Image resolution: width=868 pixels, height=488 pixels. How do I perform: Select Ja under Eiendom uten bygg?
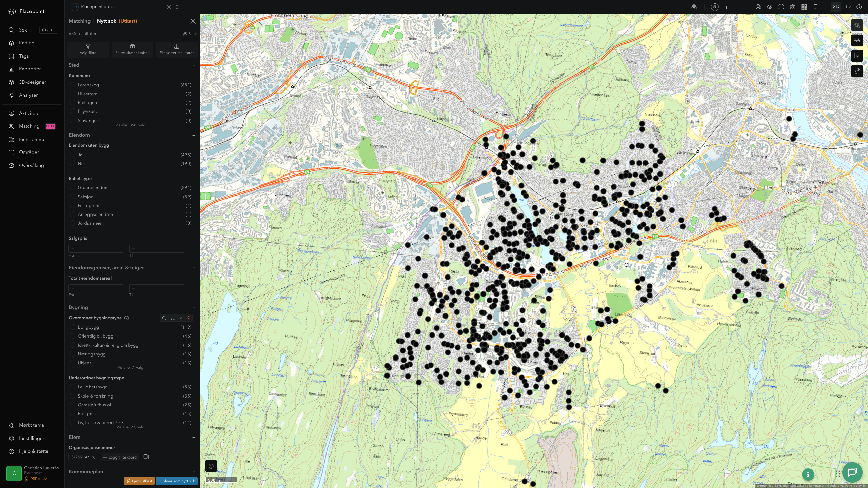pyautogui.click(x=72, y=155)
